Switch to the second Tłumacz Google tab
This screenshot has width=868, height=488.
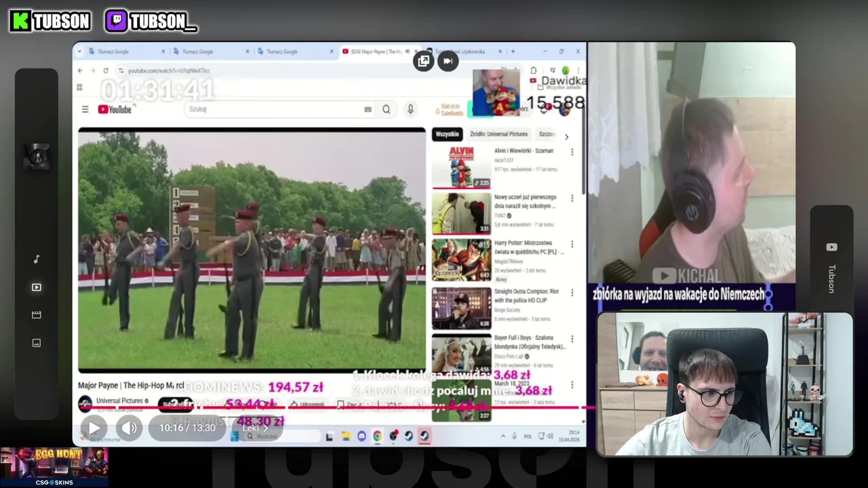pyautogui.click(x=211, y=52)
